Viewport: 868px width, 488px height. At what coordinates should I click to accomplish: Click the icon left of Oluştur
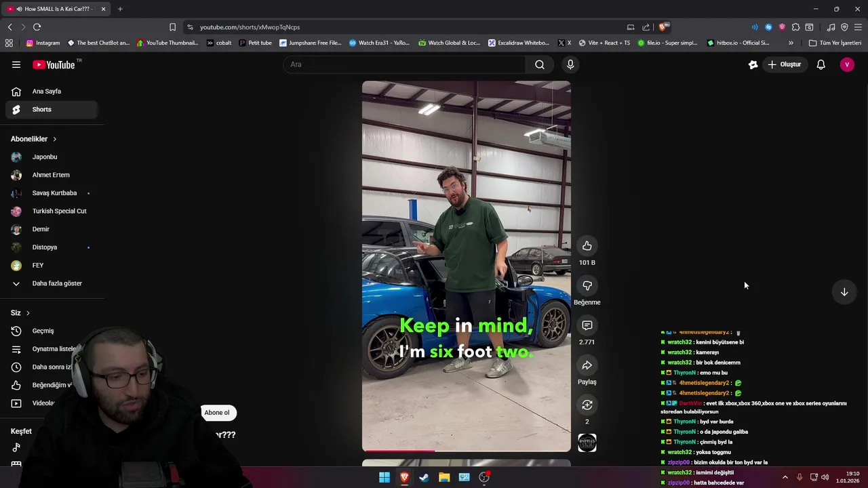tap(753, 64)
